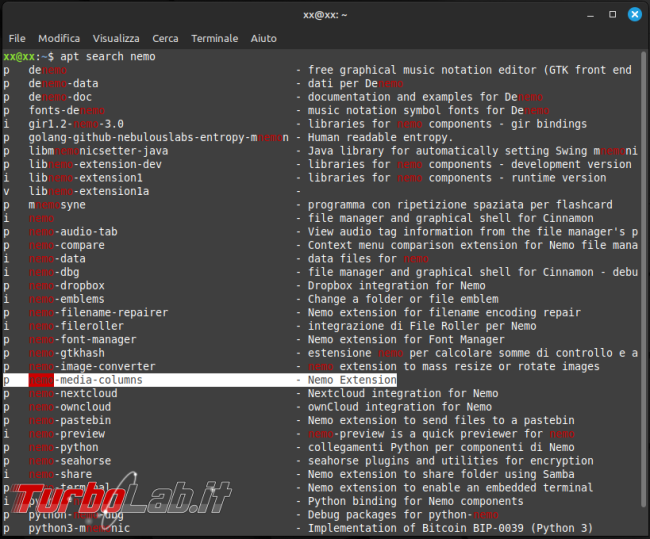
Task: Click the 'mnemosyne' package name
Action: pos(57,205)
